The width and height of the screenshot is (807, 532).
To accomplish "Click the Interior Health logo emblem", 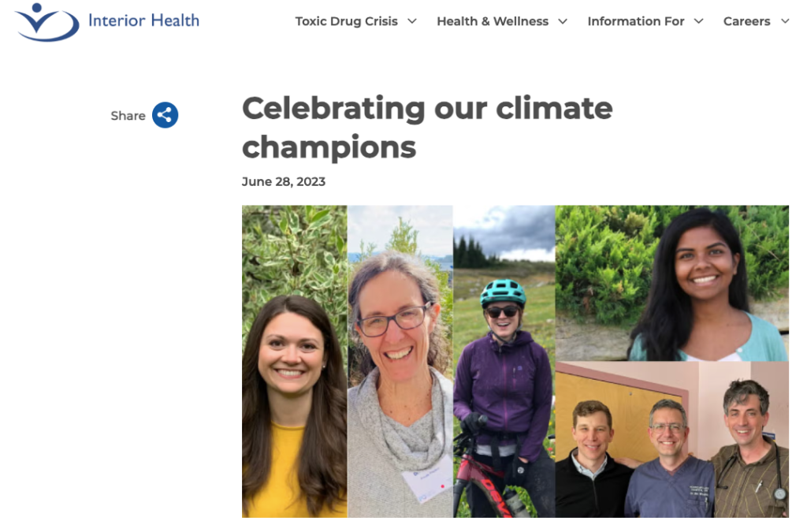I will tap(46, 22).
